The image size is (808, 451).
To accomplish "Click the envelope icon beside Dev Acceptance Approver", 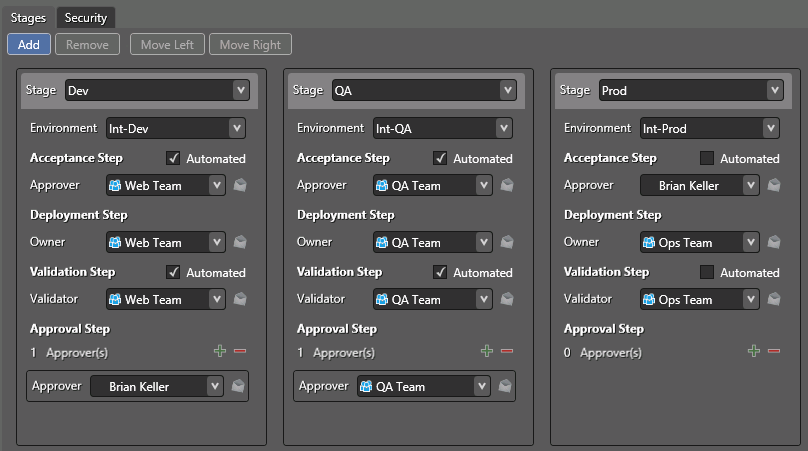I will (x=240, y=185).
